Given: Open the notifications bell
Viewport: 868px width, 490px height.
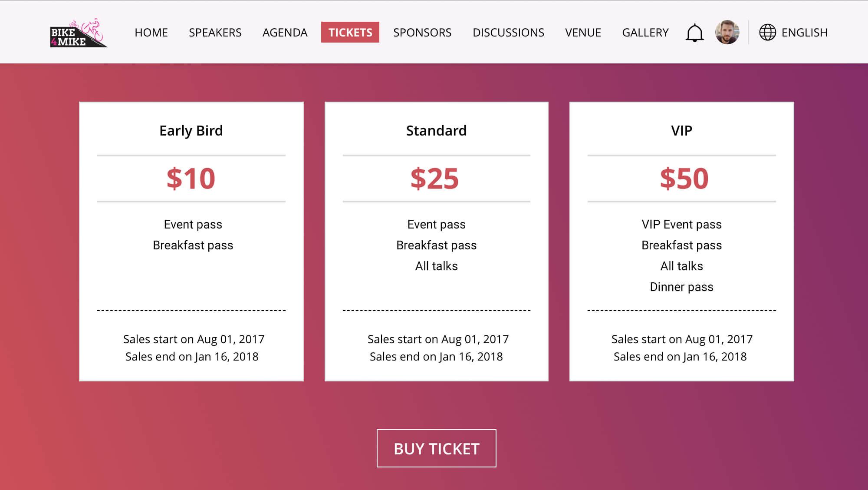Looking at the screenshot, I should pyautogui.click(x=694, y=33).
